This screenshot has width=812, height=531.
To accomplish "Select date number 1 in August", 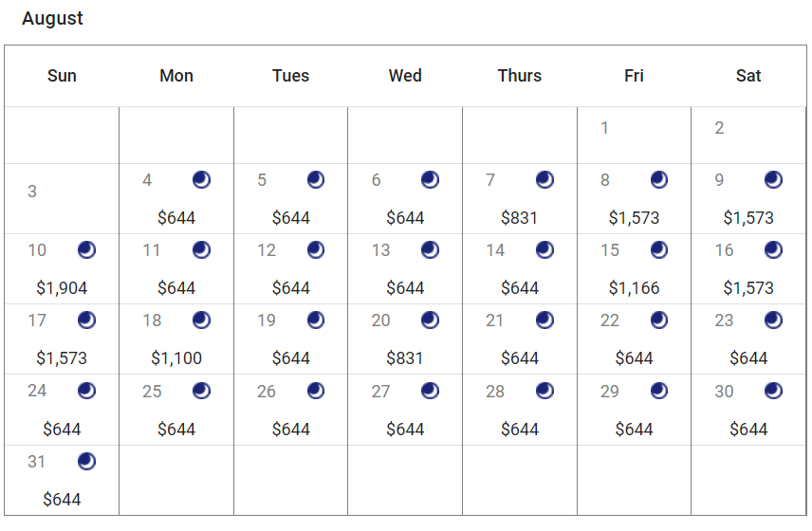I will (x=604, y=128).
